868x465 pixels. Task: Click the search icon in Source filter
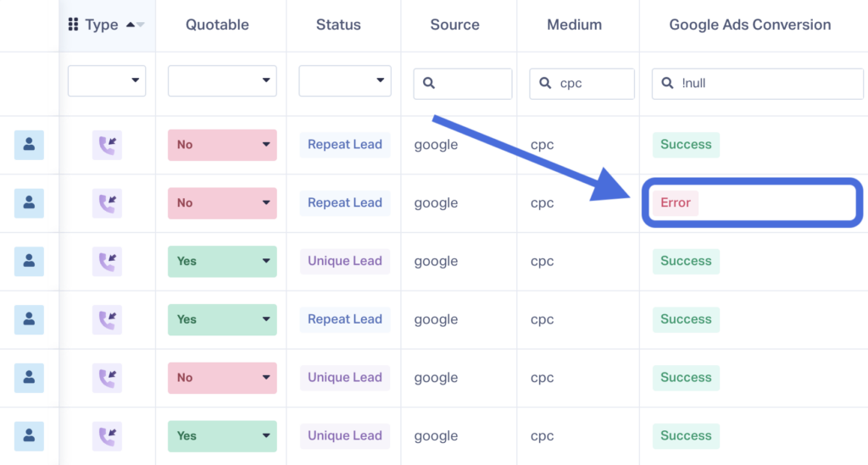pyautogui.click(x=429, y=84)
